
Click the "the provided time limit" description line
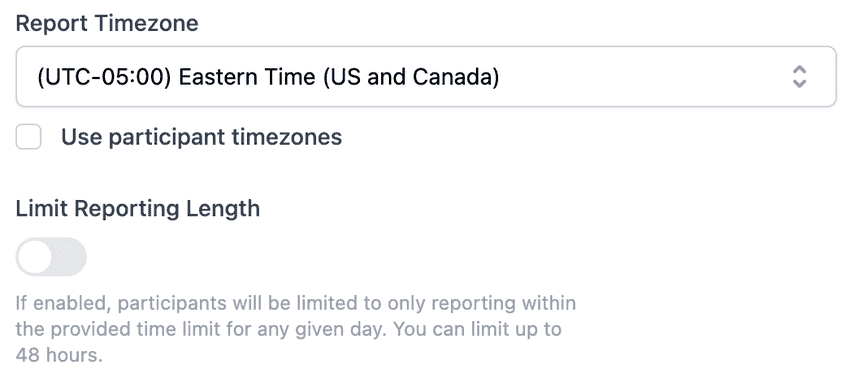click(x=288, y=329)
